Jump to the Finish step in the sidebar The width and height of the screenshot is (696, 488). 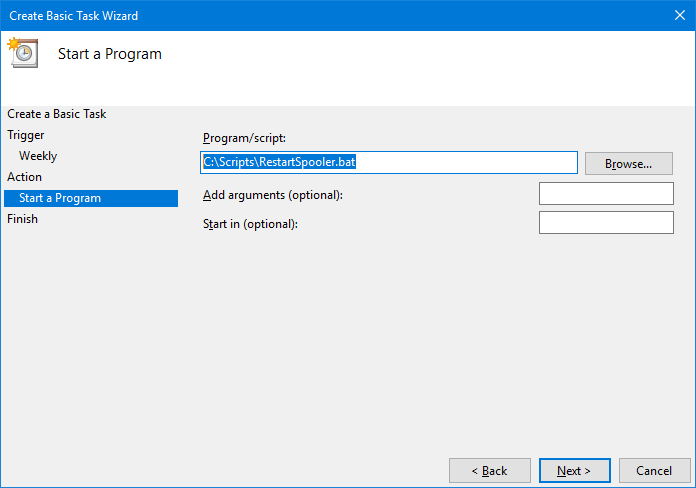[22, 219]
